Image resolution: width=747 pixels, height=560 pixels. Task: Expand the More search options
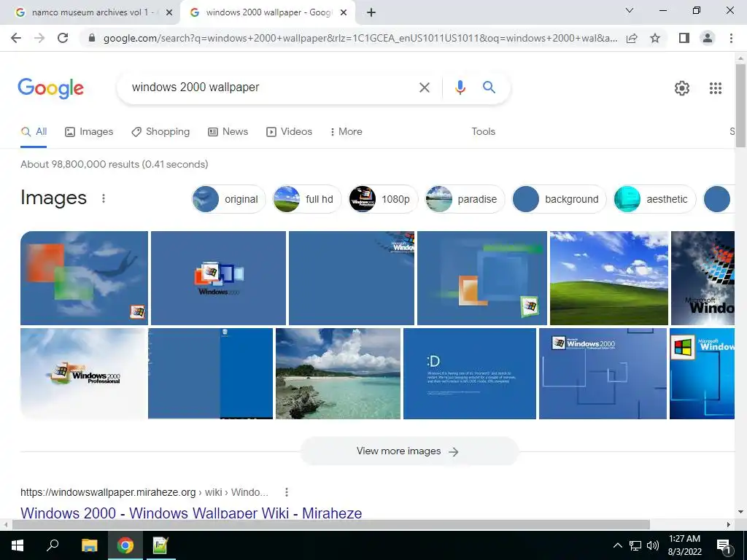click(x=347, y=132)
